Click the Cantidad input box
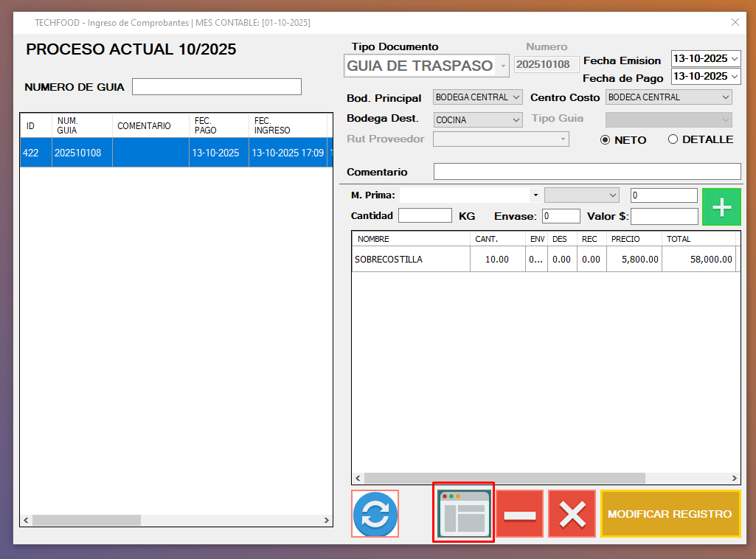 (425, 216)
